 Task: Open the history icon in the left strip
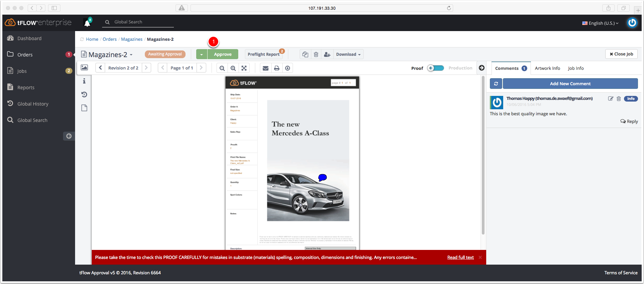click(x=84, y=95)
